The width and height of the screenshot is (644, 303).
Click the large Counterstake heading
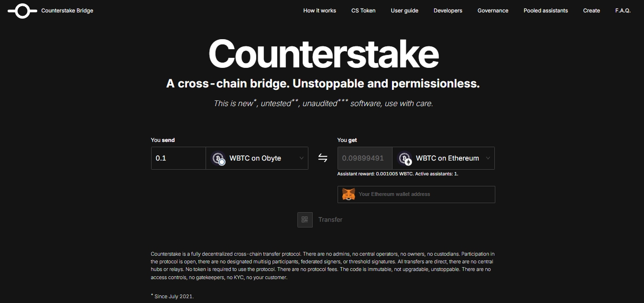point(323,54)
